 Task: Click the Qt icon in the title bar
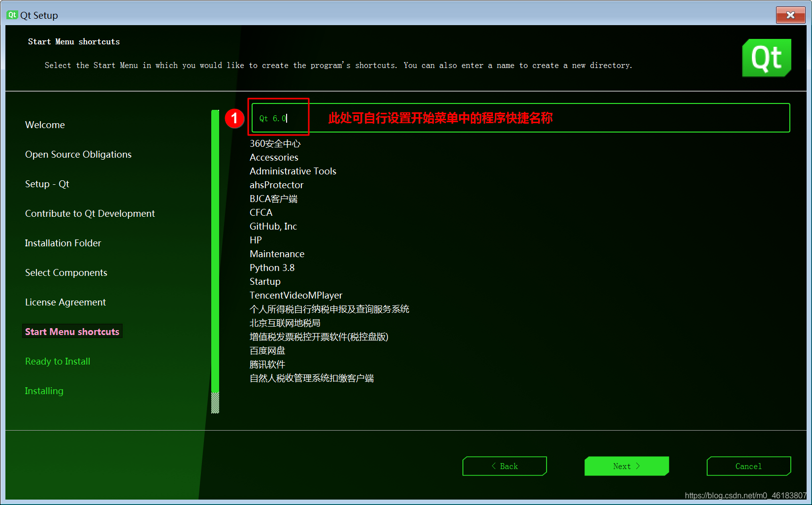[x=12, y=15]
